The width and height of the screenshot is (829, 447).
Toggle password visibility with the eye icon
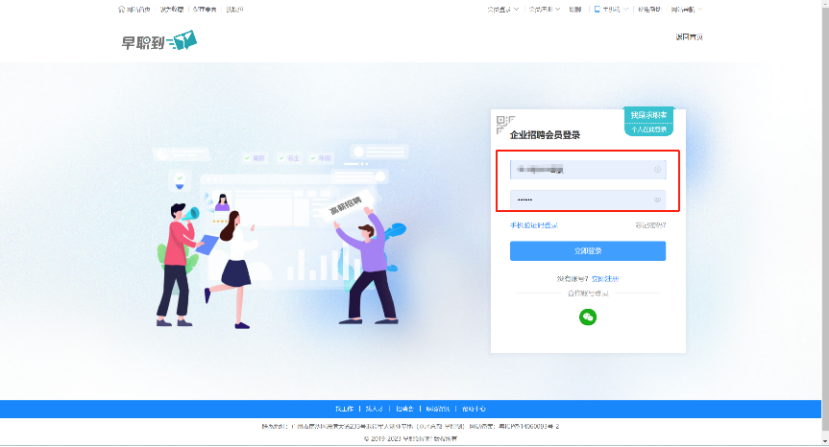657,200
